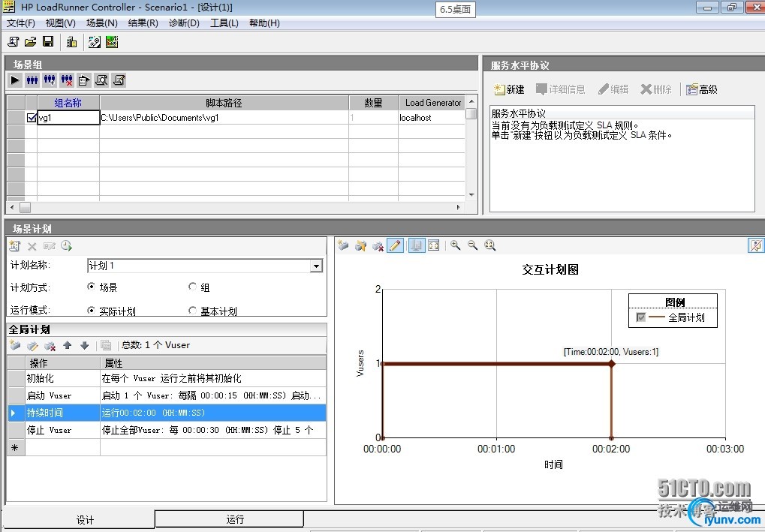Click the 详细信息 SLA button
765x532 pixels.
point(560,89)
